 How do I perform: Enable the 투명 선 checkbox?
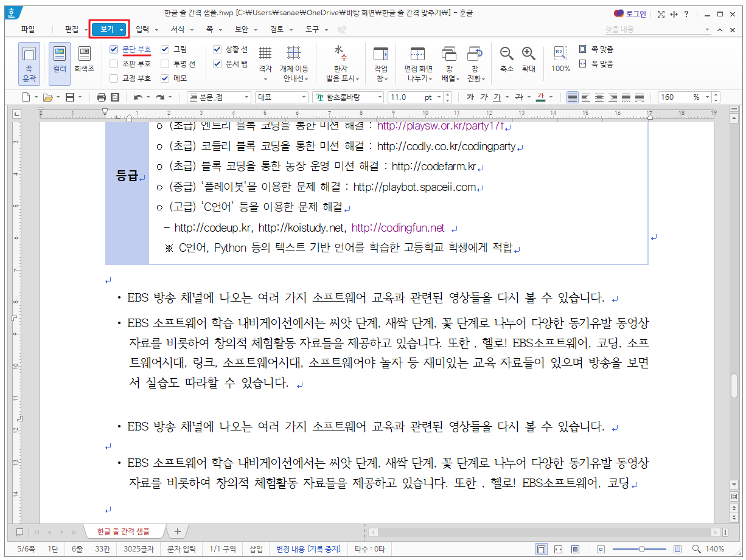pos(165,64)
